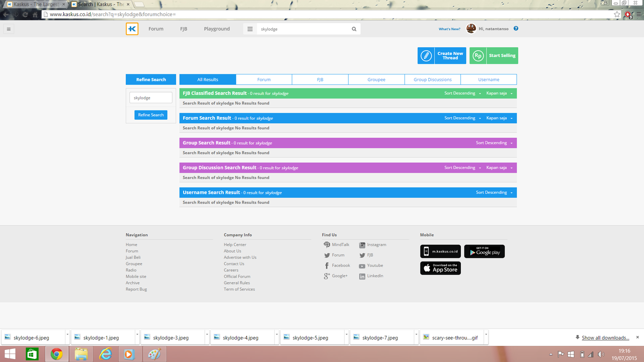Switch to the Username results tab
644x362 pixels.
[x=489, y=79]
